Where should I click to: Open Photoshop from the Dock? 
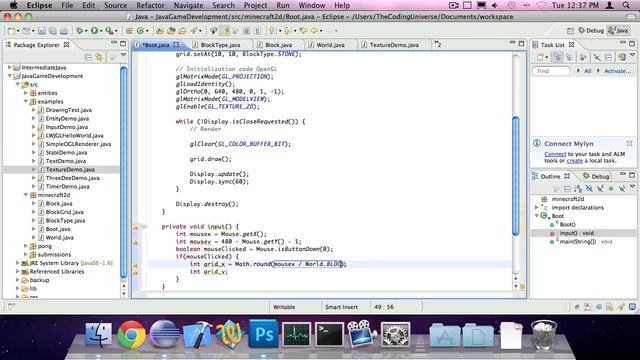pyautogui.click(x=263, y=335)
